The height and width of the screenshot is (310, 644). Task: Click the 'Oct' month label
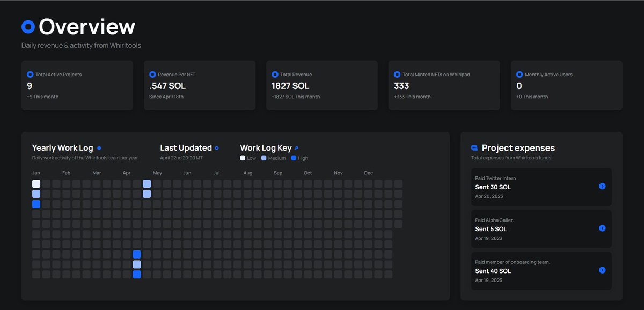point(308,173)
